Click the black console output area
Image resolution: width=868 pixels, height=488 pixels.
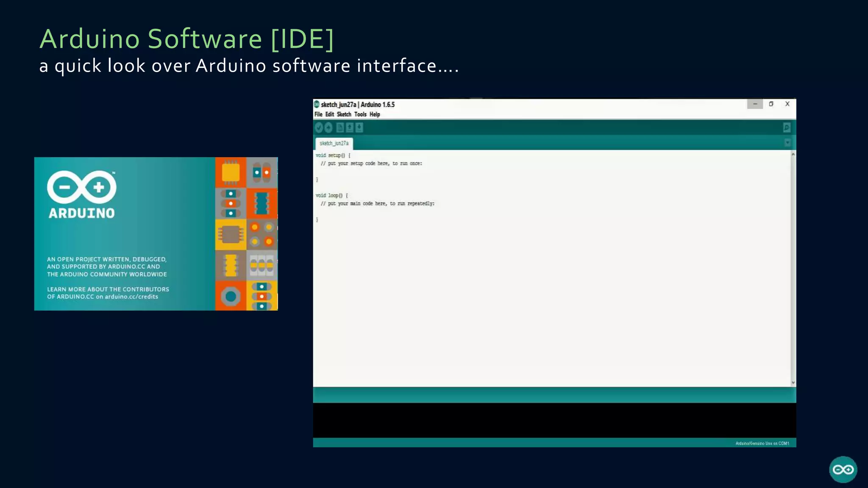point(554,420)
